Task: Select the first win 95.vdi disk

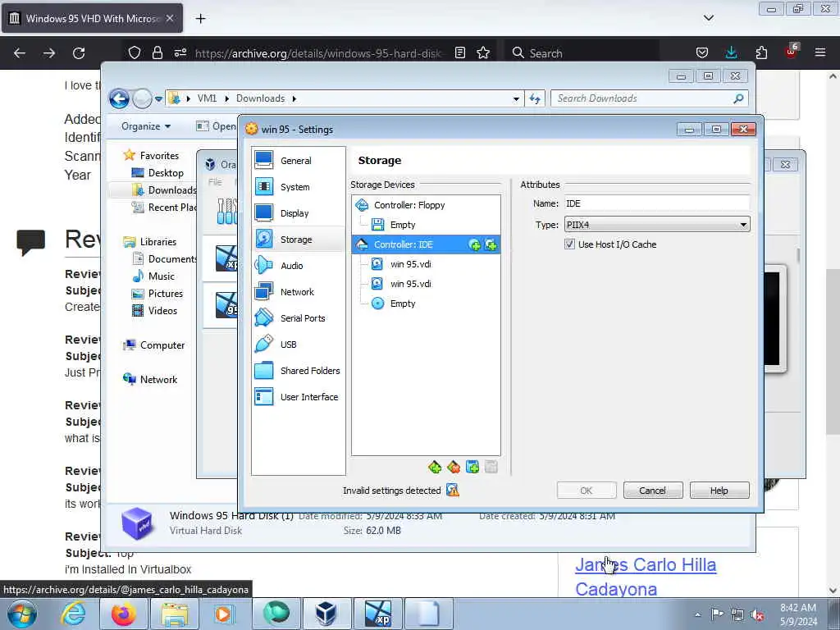Action: 410,264
